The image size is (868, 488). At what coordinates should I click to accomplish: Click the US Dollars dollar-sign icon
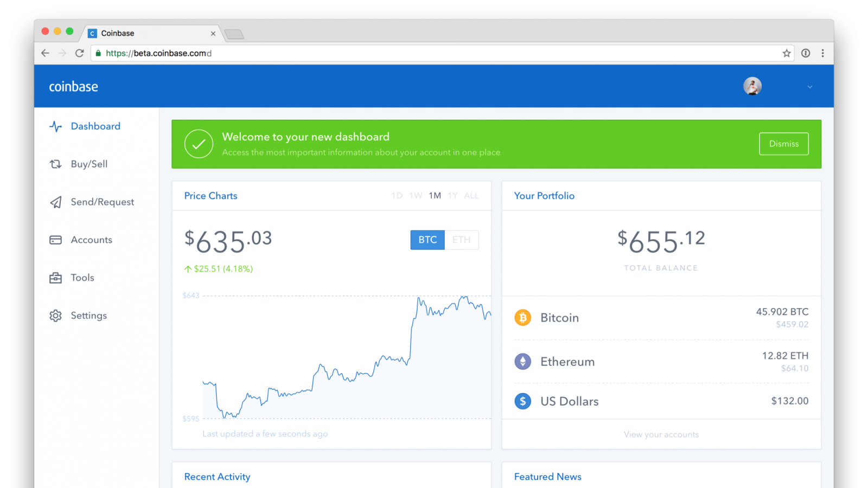pos(523,401)
